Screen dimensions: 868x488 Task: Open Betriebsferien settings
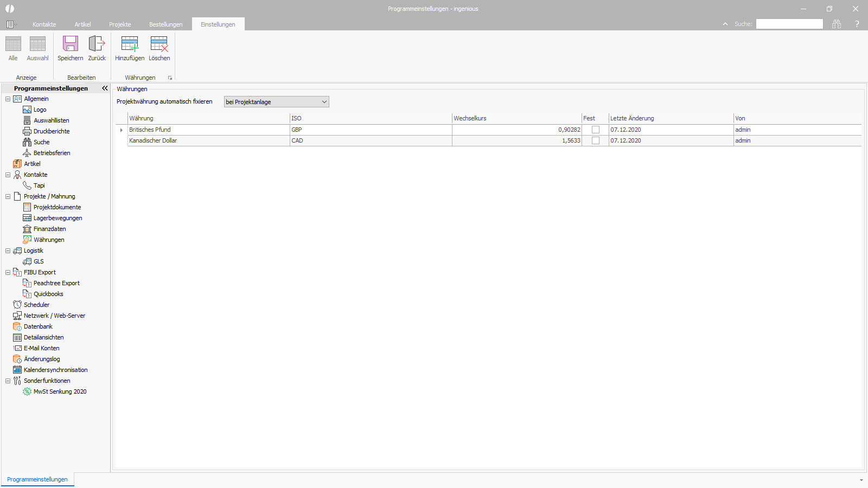tap(52, 153)
